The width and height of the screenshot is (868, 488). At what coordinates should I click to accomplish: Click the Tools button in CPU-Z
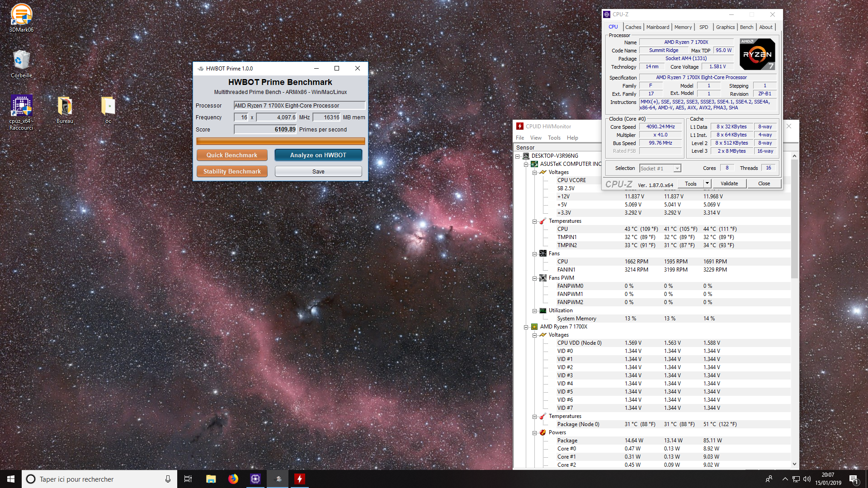click(x=691, y=183)
